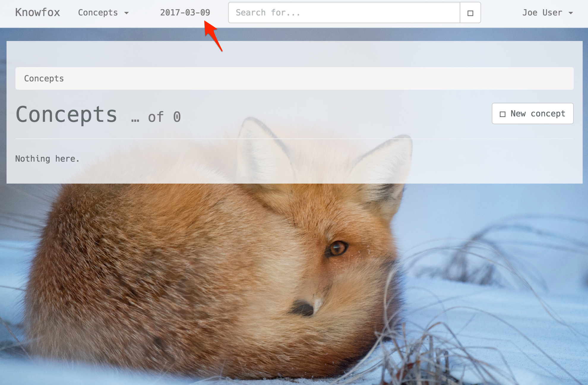Click the horizontal divider under the Concepts heading
This screenshot has height=385, width=588.
point(294,139)
